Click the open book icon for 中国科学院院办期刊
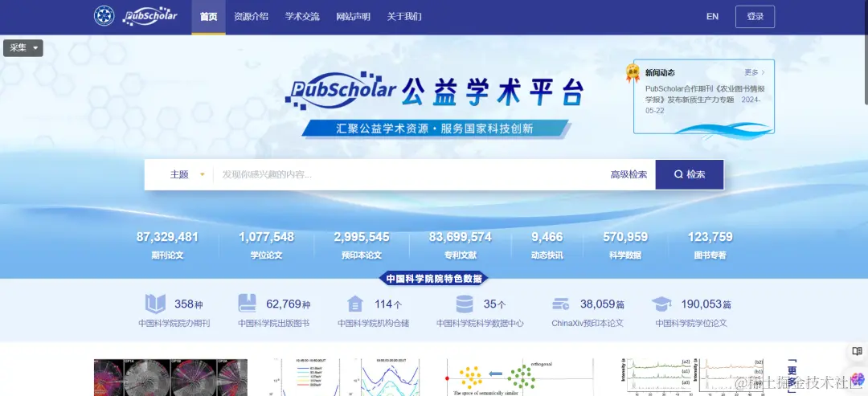 pyautogui.click(x=156, y=304)
